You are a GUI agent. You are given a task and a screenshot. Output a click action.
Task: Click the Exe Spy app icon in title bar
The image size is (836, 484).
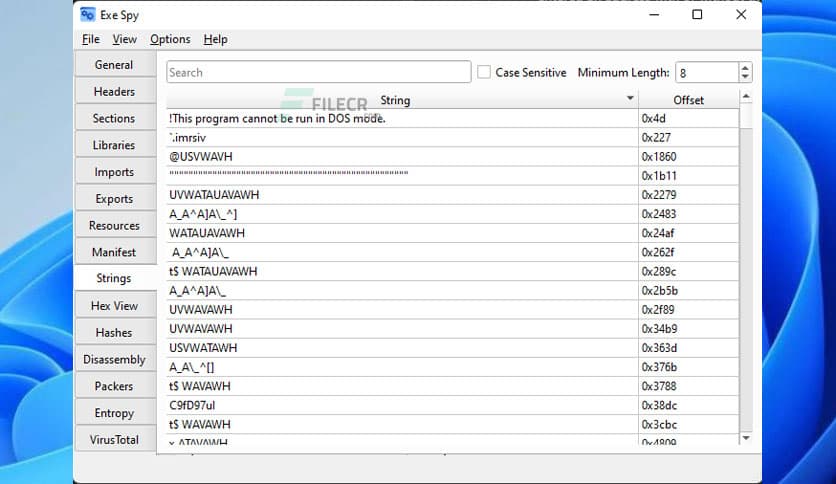point(89,15)
